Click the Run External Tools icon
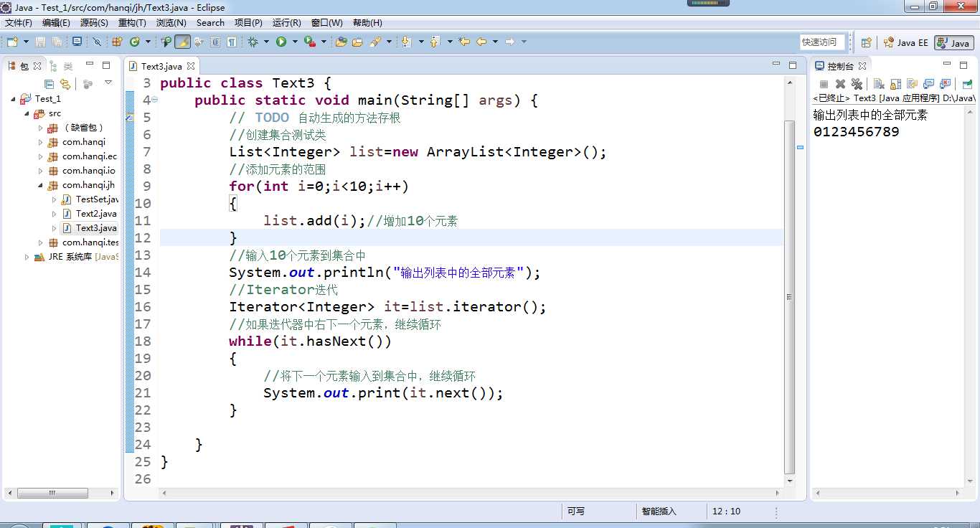 click(309, 42)
